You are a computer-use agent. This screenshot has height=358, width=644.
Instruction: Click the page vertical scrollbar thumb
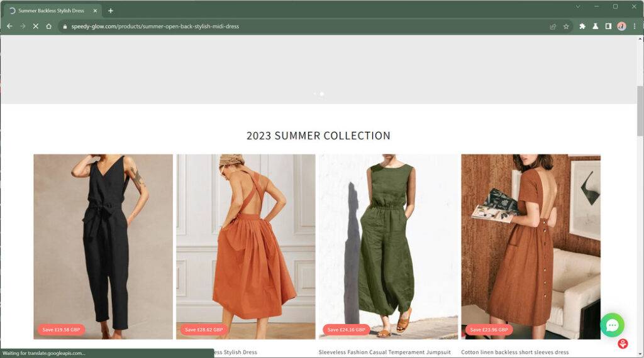(x=640, y=111)
